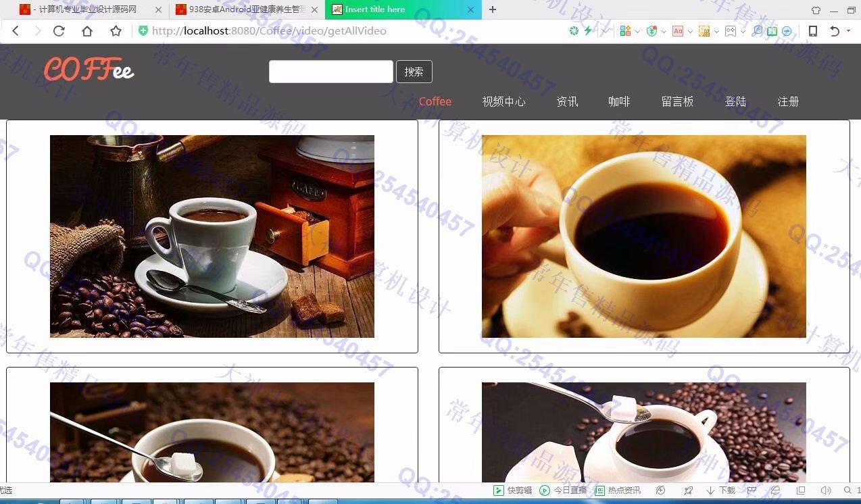Expand the chevron after the lightning bolt
Screen dimensions: 861x504
click(605, 32)
